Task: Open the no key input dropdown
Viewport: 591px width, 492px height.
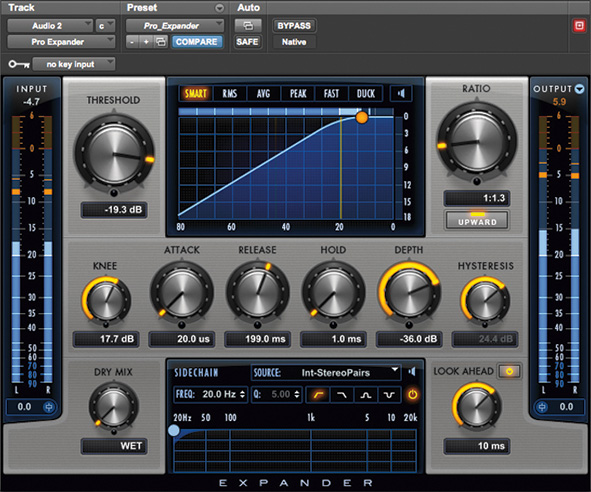Action: tap(73, 64)
